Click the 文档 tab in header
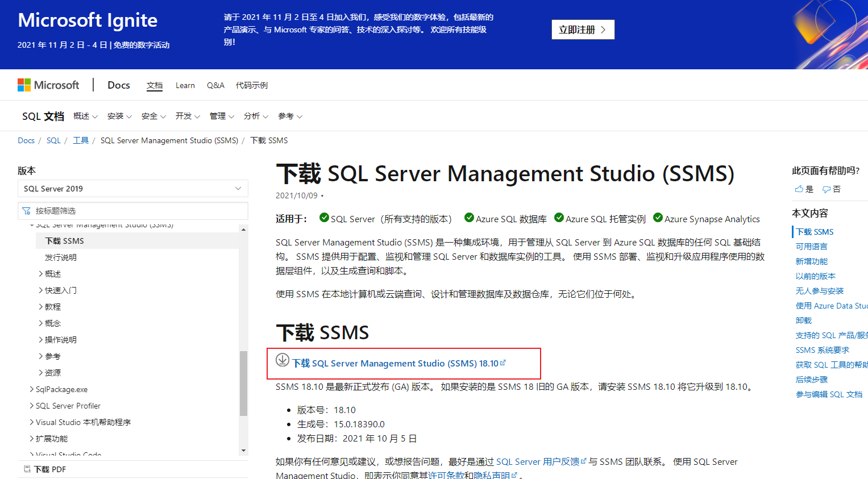Screen dimensions: 868x479 155,86
